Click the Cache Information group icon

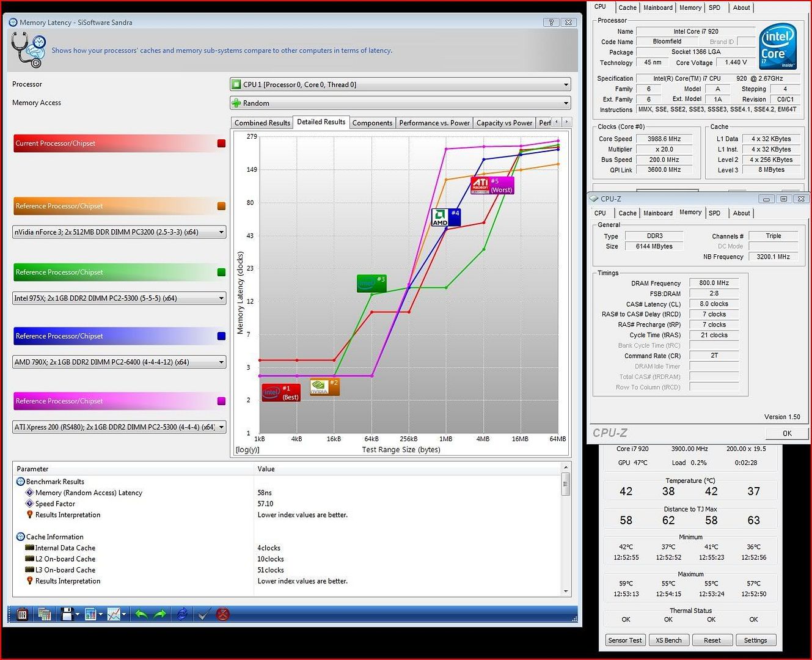[x=20, y=537]
